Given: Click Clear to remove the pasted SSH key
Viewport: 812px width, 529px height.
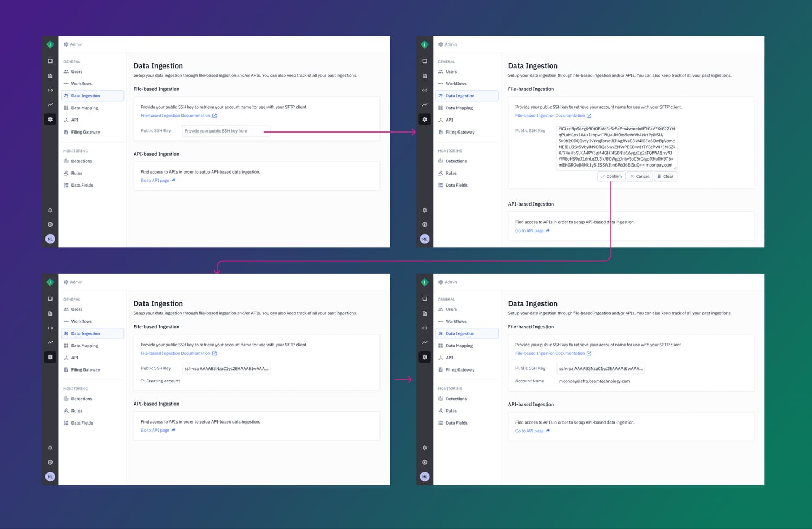Looking at the screenshot, I should [665, 176].
